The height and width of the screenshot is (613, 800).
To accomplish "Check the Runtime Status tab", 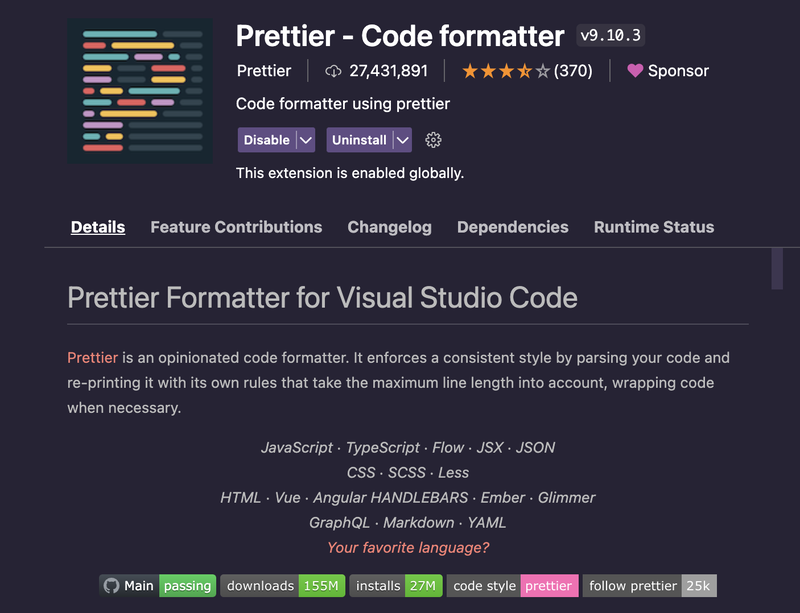I will [x=653, y=227].
